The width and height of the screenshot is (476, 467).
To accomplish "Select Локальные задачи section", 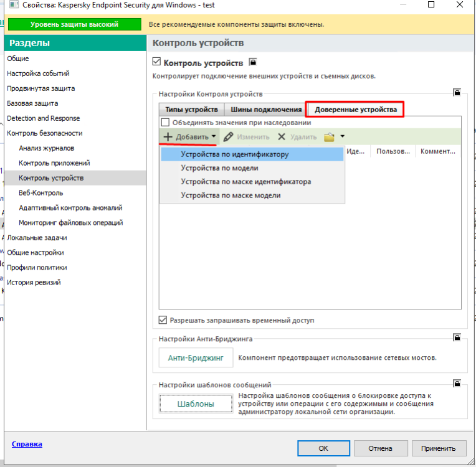I will pos(37,238).
